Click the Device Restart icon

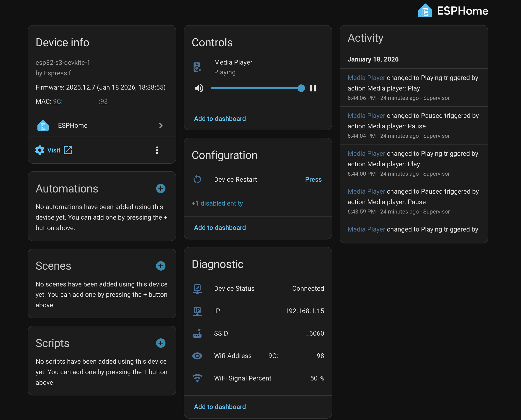(197, 179)
